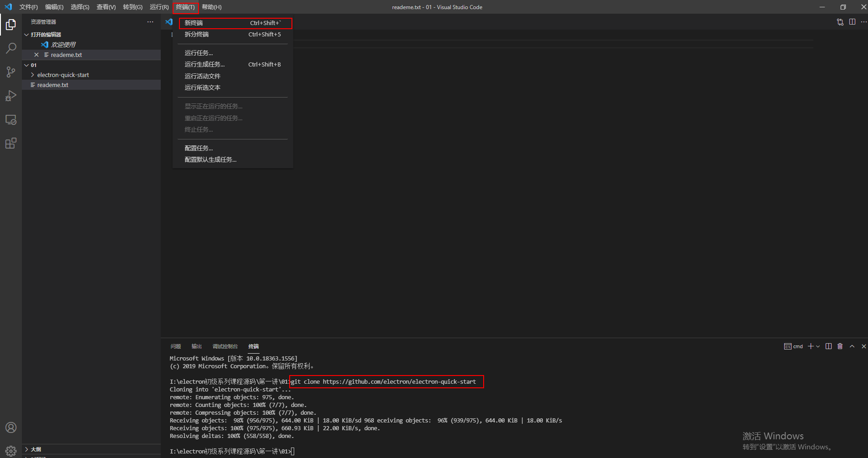Open the Extensions icon
868x458 pixels.
tap(10, 143)
